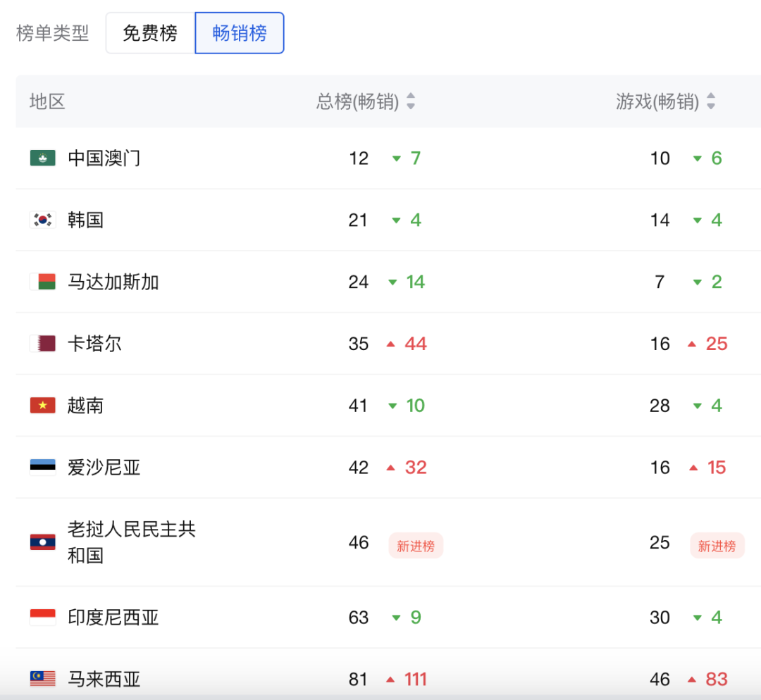Select the 畅销榜 tab

(240, 32)
